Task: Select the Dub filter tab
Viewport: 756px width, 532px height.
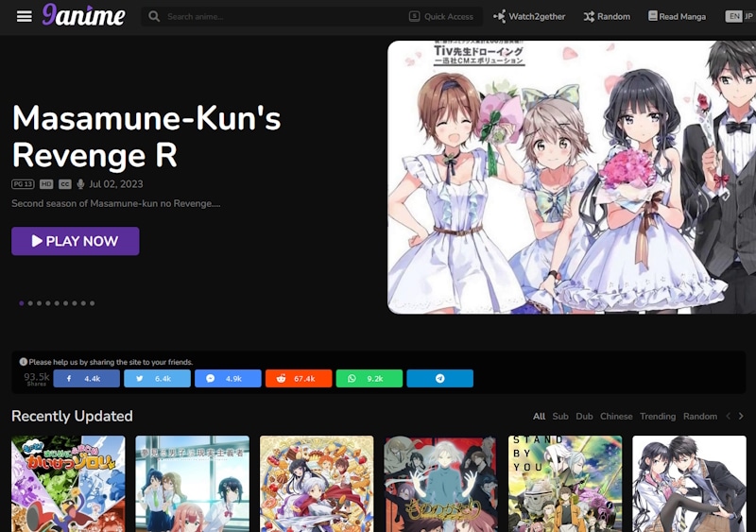Action: 584,416
